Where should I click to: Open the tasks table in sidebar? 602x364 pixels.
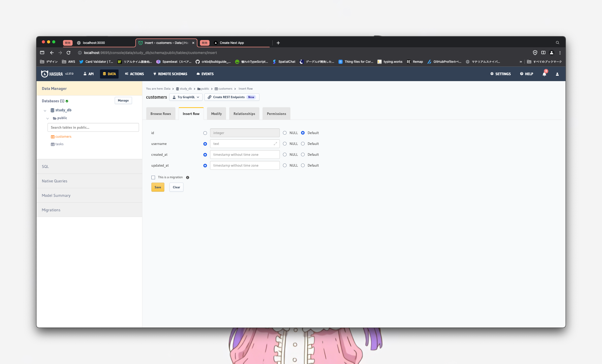[59, 144]
